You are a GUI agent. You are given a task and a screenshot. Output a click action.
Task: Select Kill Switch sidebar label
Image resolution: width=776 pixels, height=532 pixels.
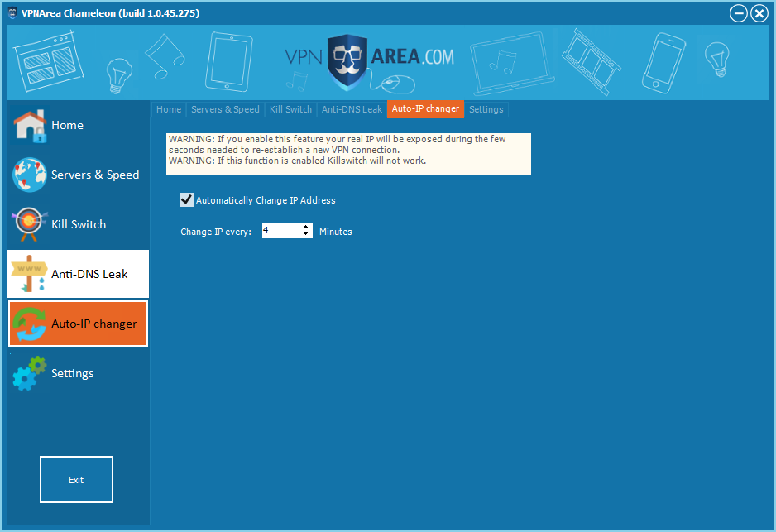[79, 224]
